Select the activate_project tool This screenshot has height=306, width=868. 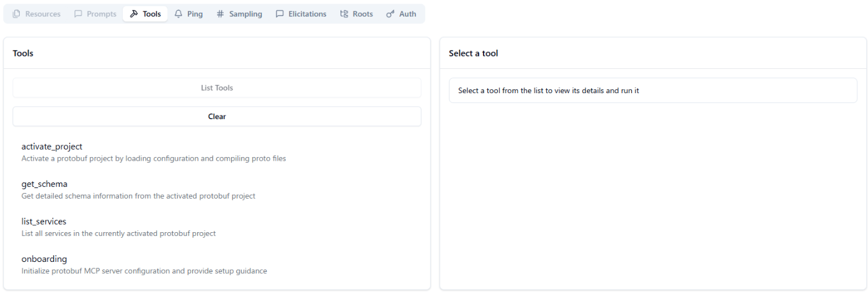[x=52, y=146]
